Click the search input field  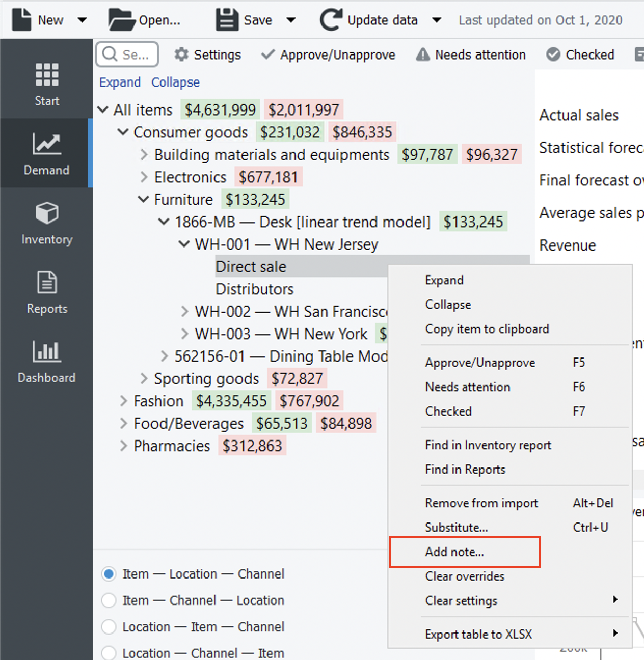click(127, 54)
